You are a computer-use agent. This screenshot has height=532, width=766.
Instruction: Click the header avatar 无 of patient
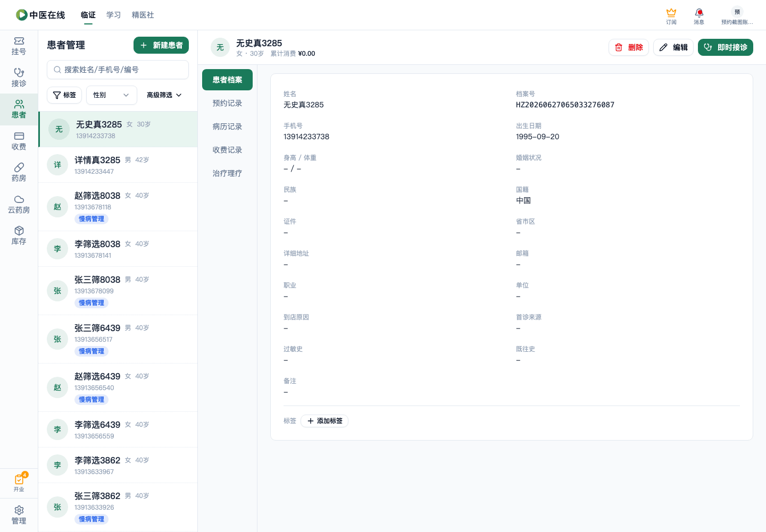[x=220, y=47]
